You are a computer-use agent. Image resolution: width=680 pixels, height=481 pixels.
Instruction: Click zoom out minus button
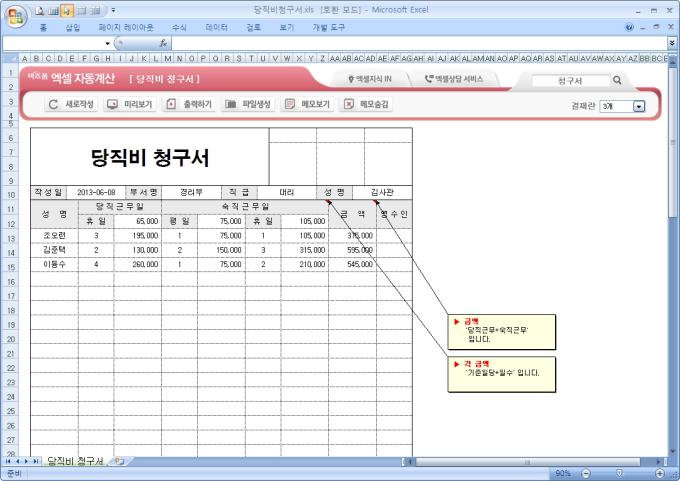click(586, 473)
